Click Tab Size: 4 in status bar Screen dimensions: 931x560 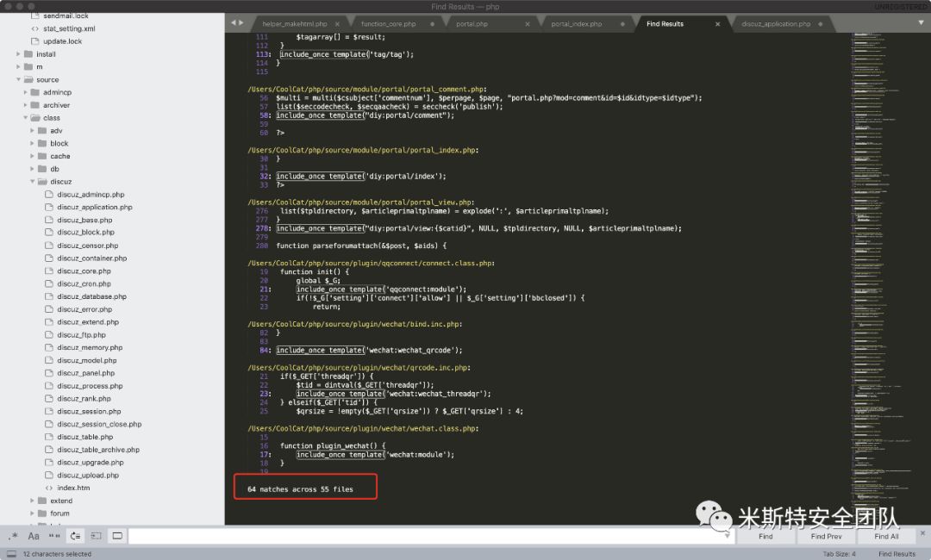click(x=839, y=554)
